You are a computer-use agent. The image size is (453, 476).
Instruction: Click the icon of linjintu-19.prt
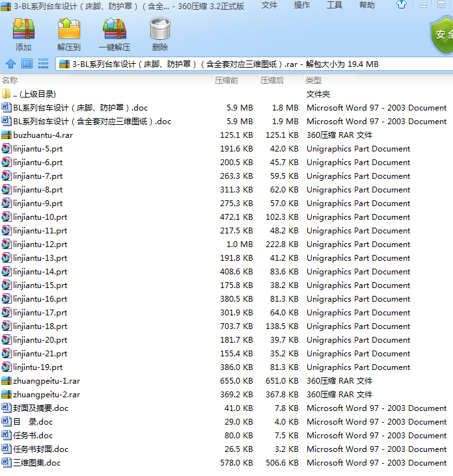point(7,367)
